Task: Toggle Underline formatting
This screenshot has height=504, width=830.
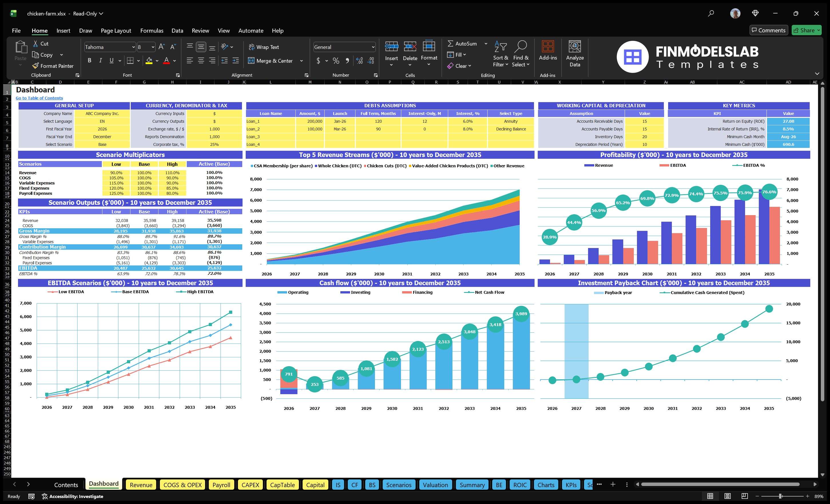Action: pyautogui.click(x=112, y=61)
